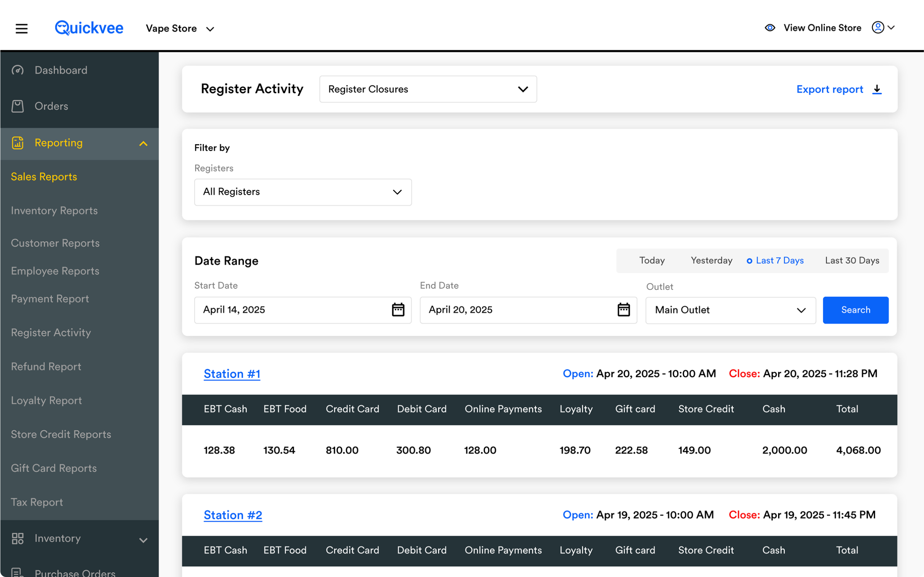Click the eye icon beside View Online Store
Image resolution: width=924 pixels, height=577 pixels.
(x=770, y=28)
